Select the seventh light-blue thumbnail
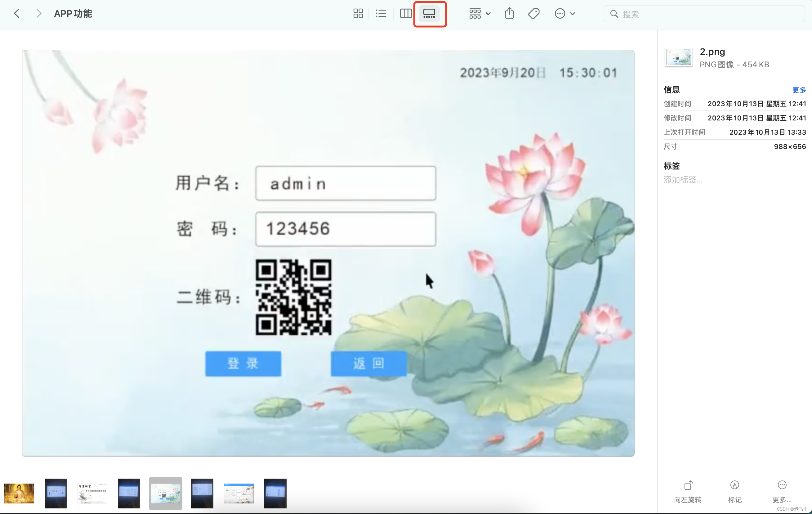The width and height of the screenshot is (812, 514). pyautogui.click(x=239, y=493)
